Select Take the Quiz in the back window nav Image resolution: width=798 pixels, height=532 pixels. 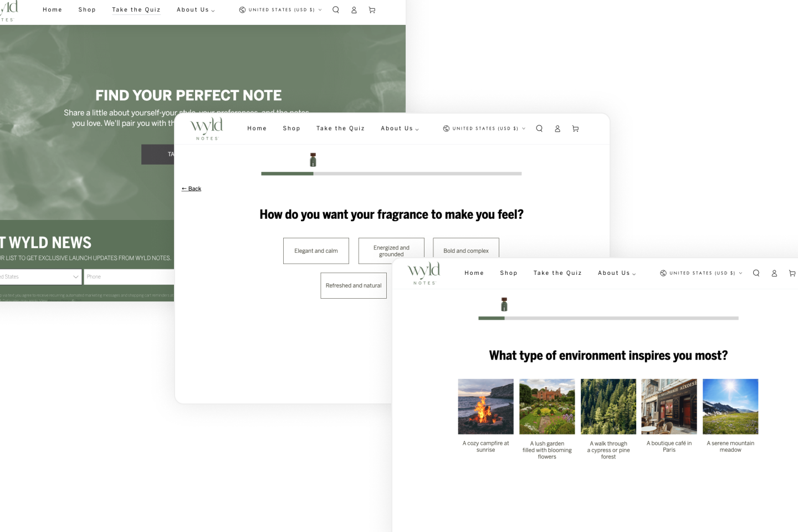click(x=136, y=10)
